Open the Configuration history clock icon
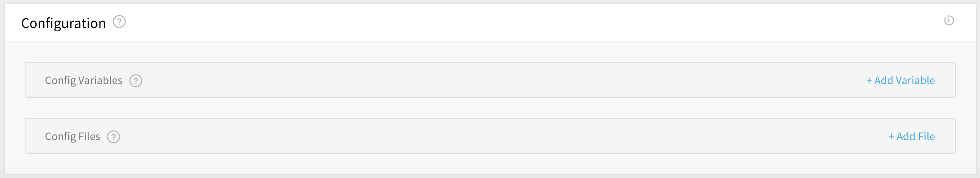The width and height of the screenshot is (980, 178). (x=949, y=20)
